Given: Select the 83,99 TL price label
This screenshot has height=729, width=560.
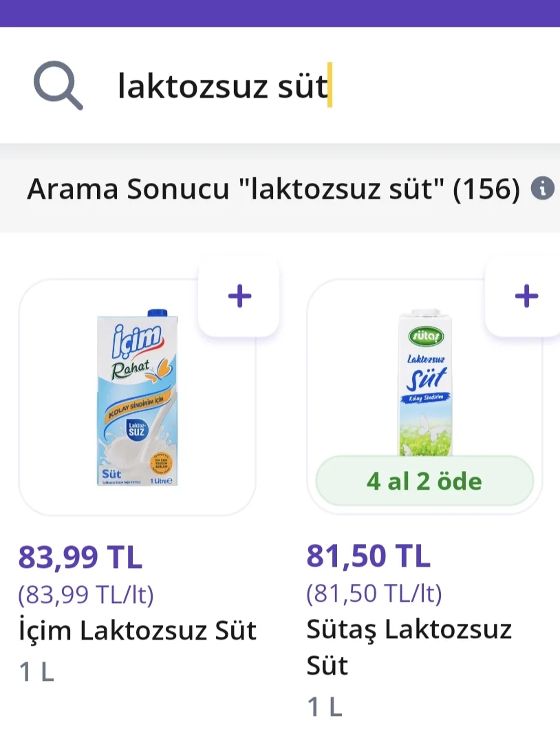Looking at the screenshot, I should [x=80, y=556].
